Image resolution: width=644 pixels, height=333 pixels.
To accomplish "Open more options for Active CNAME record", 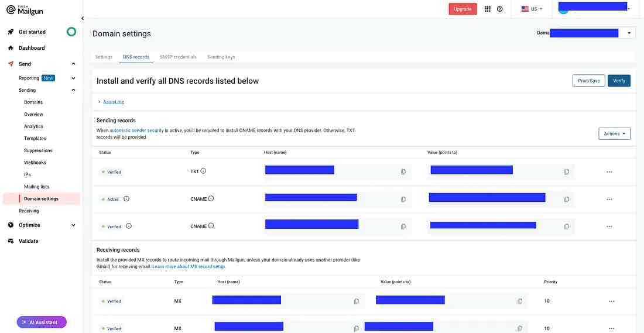I will pyautogui.click(x=609, y=199).
